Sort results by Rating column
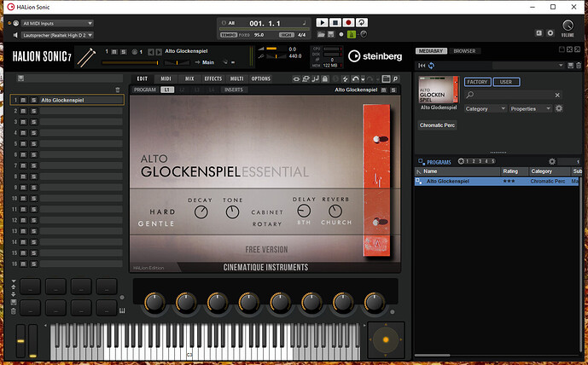Screen dimensions: 588x365 pyautogui.click(x=514, y=171)
